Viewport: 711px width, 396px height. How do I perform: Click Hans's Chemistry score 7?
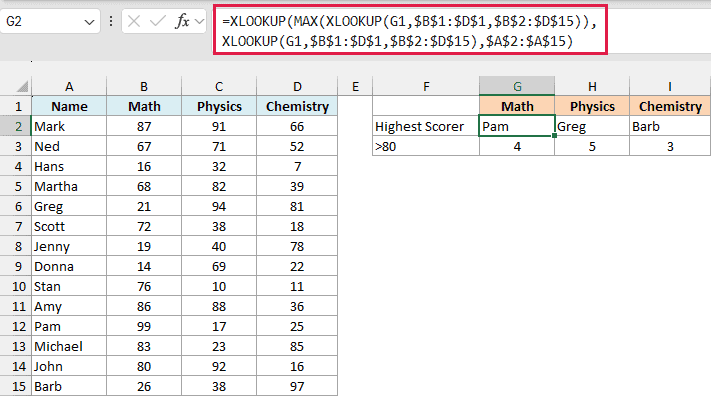tap(297, 166)
